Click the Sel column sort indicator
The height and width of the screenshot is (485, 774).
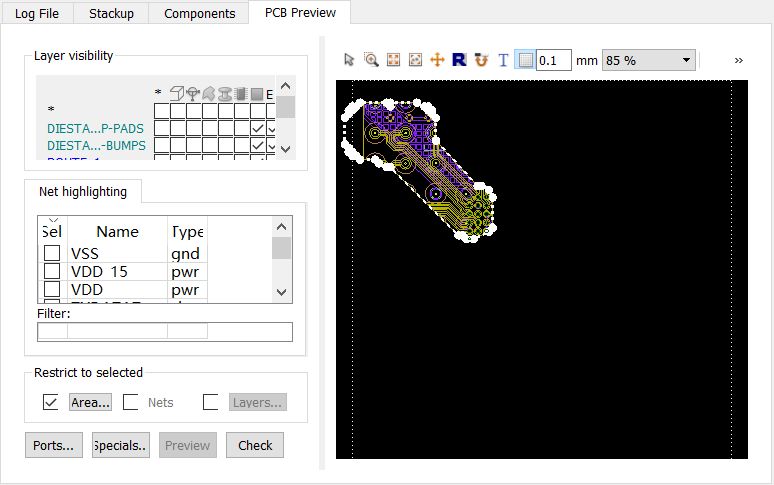pyautogui.click(x=53, y=220)
